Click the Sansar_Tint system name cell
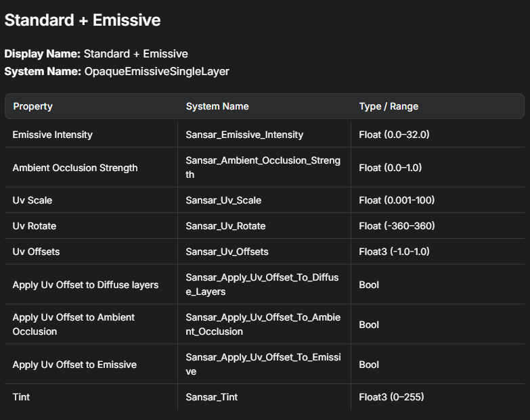 212,397
